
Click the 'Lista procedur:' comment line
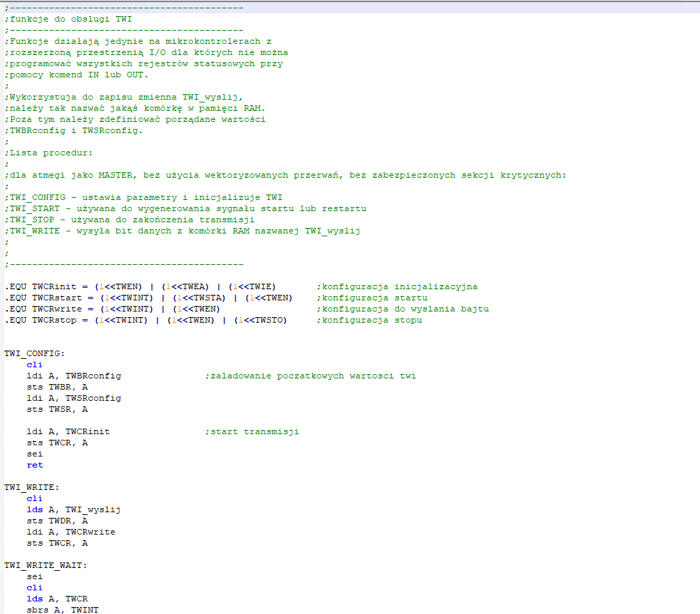[x=49, y=153]
